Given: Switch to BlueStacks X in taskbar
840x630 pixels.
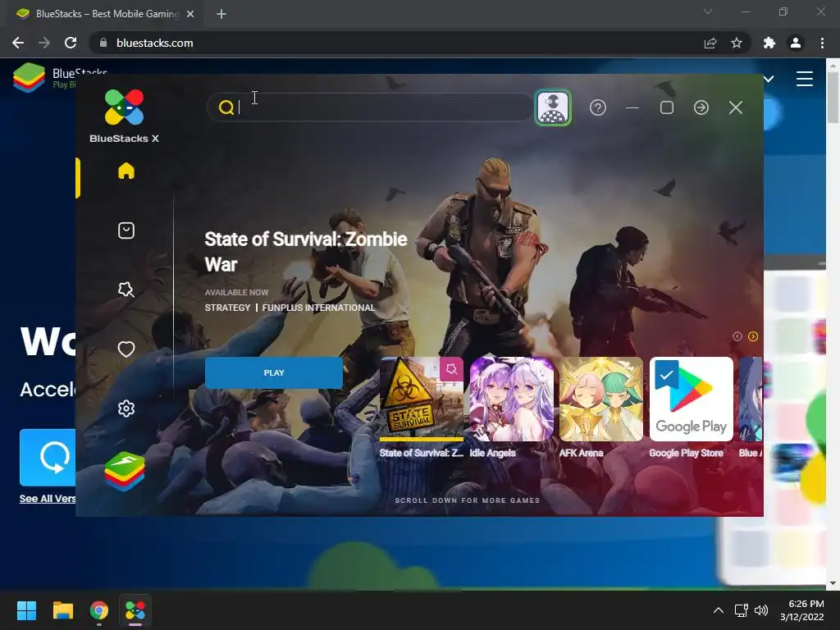Looking at the screenshot, I should (x=135, y=610).
